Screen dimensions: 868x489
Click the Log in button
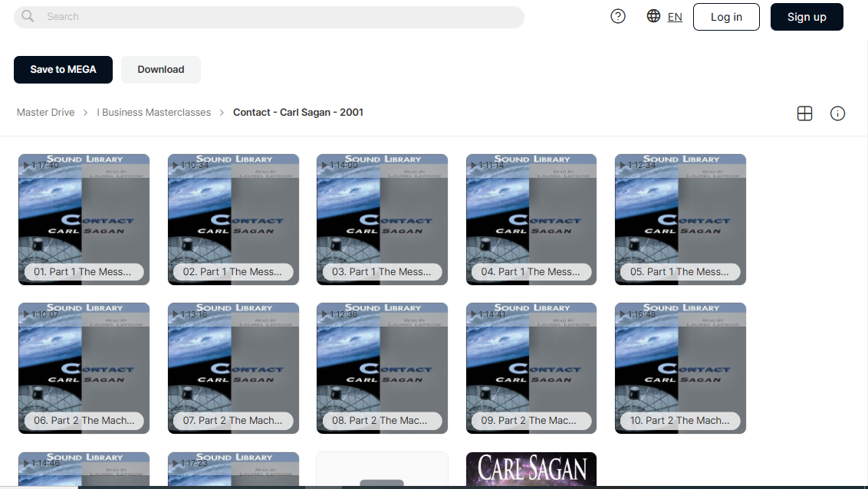pyautogui.click(x=726, y=17)
